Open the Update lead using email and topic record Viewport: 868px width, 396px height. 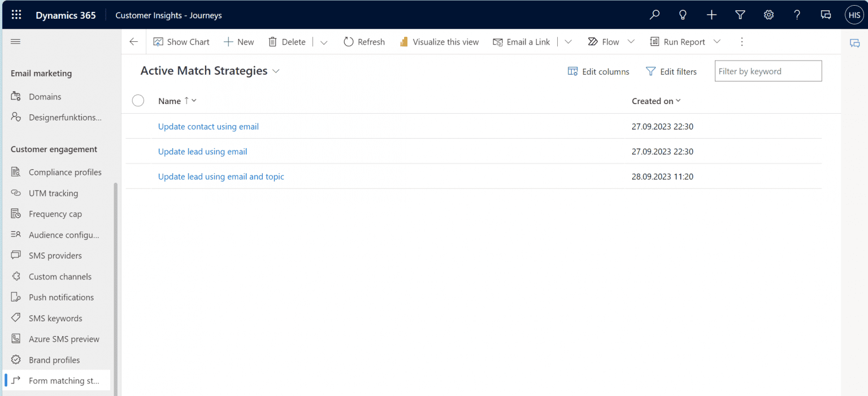click(221, 177)
